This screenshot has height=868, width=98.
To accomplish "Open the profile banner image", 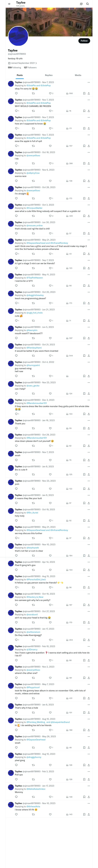I will (49, 20).
